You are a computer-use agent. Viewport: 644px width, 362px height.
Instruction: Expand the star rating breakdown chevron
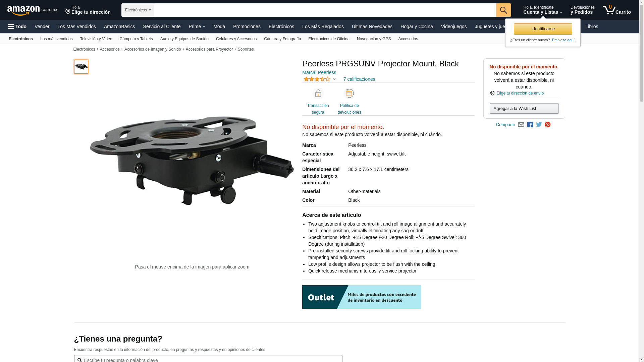coord(334,79)
